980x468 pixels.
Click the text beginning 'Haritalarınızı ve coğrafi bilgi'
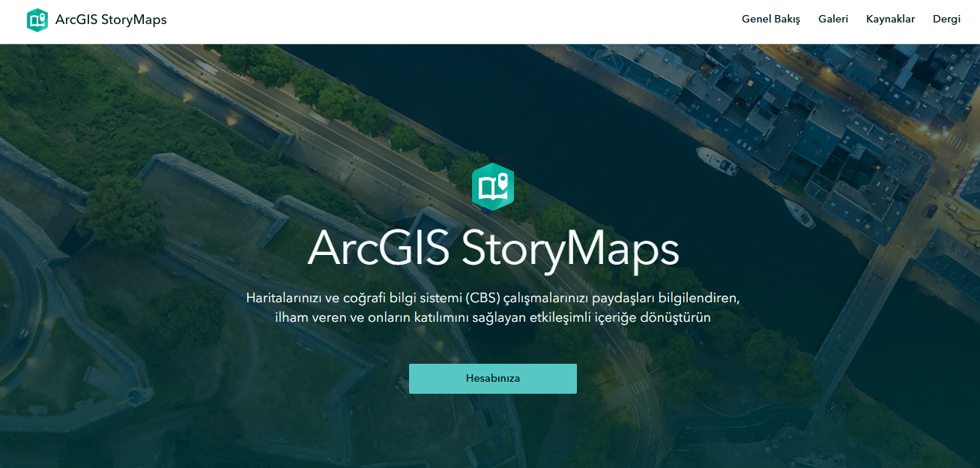tap(493, 298)
